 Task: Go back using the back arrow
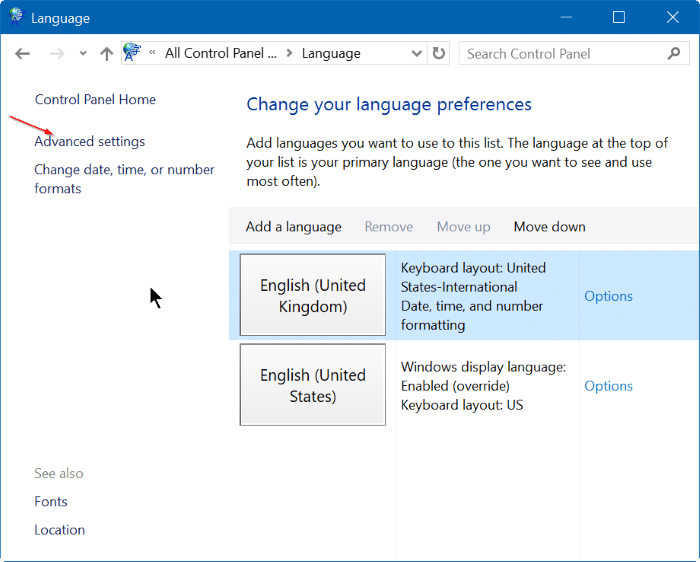(x=22, y=54)
